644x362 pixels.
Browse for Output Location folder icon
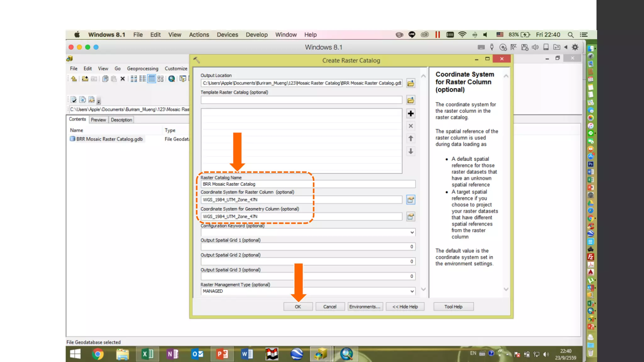(x=411, y=83)
